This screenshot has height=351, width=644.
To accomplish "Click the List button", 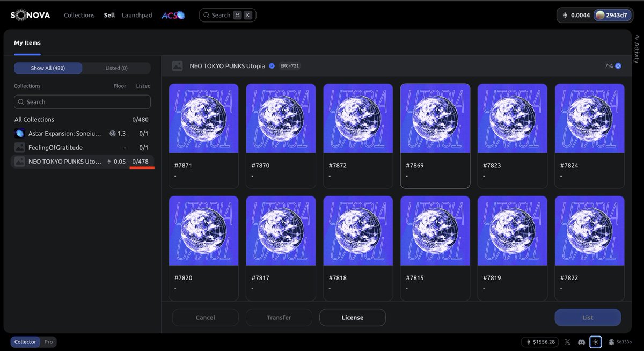I will (588, 317).
